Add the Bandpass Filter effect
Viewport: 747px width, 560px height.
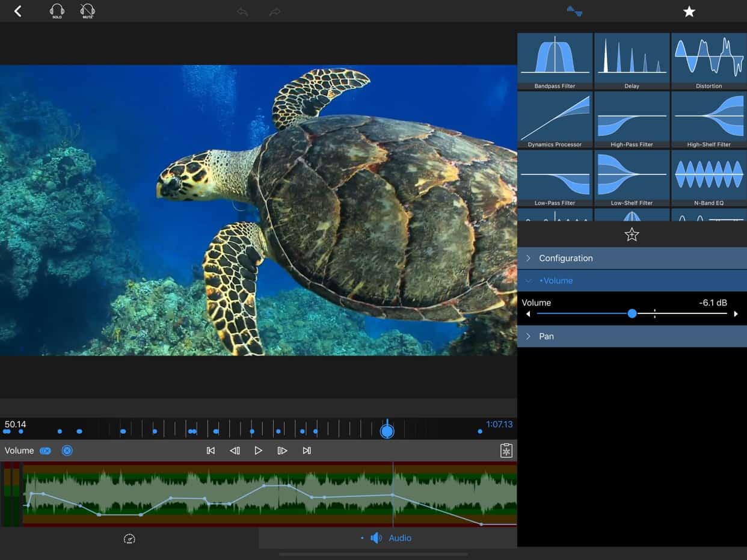point(555,61)
